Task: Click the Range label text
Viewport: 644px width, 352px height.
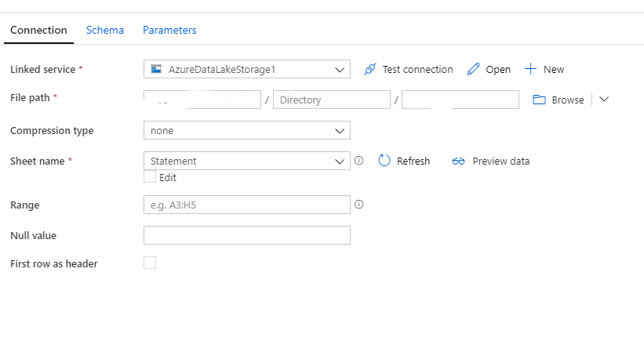Action: (24, 205)
